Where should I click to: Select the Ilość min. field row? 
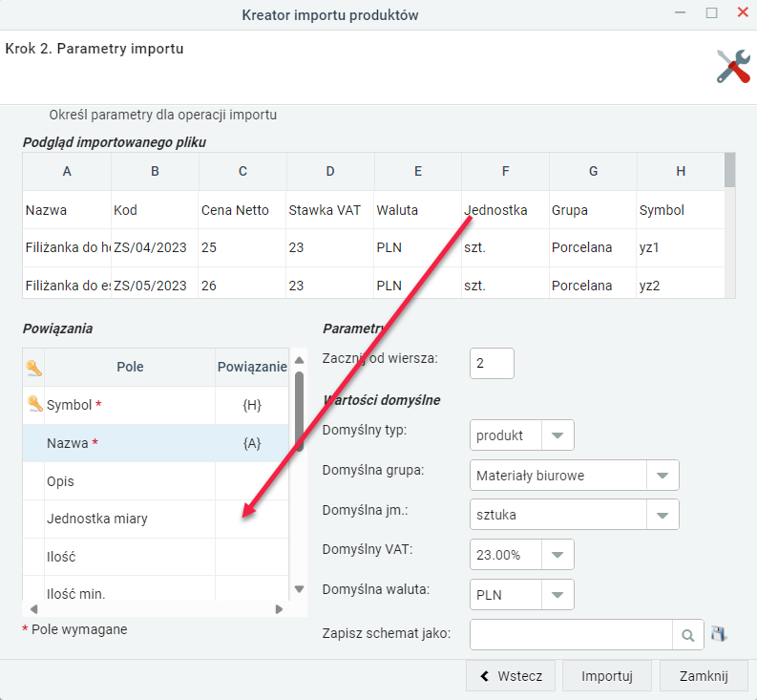[156, 589]
